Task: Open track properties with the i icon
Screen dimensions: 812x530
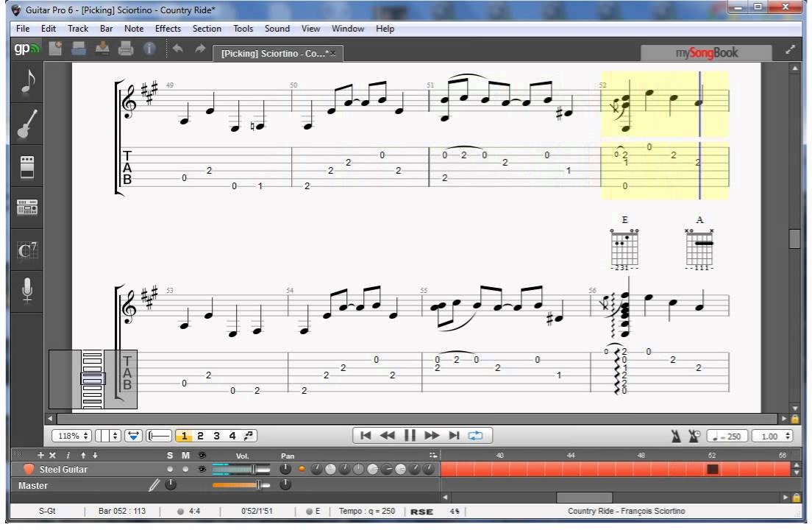Action: tap(68, 455)
